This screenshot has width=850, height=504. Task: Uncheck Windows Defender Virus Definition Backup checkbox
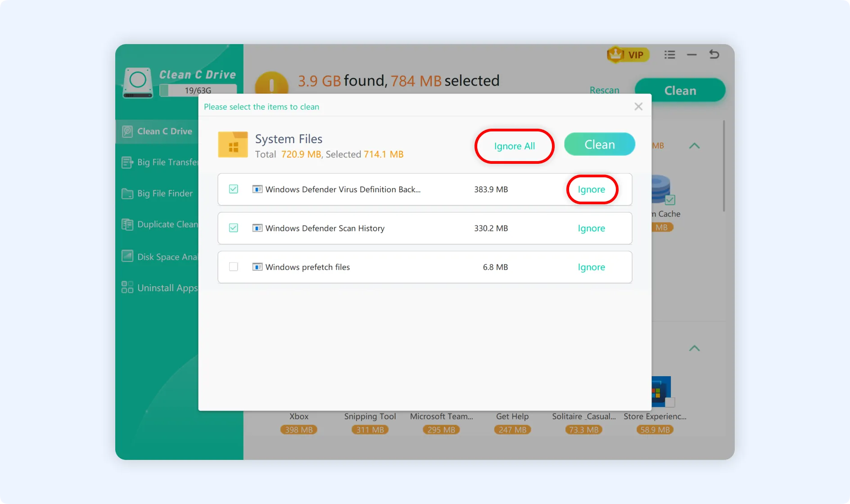(233, 189)
